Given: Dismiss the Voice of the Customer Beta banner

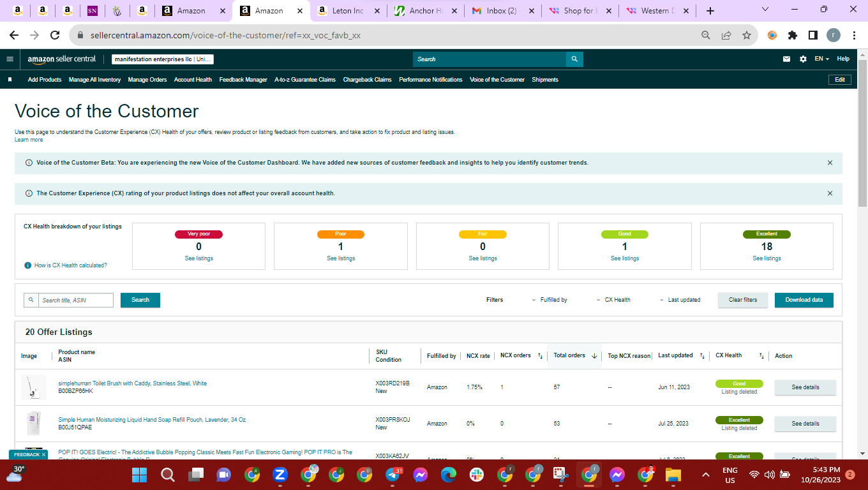Looking at the screenshot, I should coord(830,163).
